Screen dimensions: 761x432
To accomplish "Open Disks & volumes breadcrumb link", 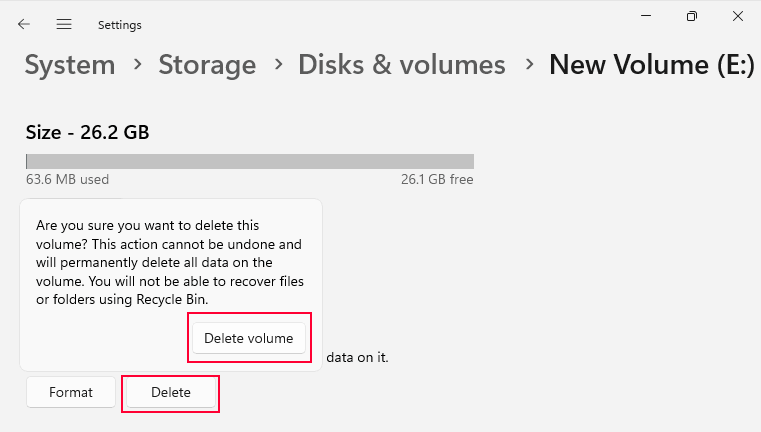I will click(x=402, y=65).
